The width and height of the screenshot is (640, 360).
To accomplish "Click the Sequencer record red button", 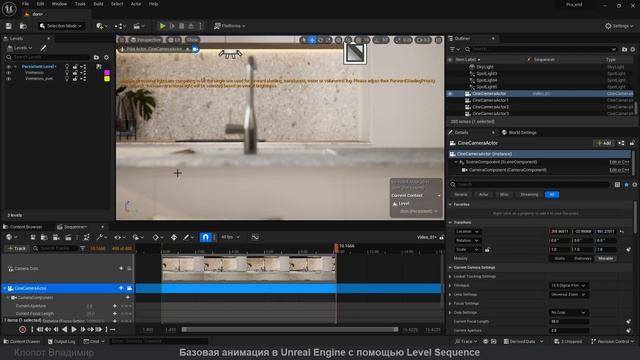I will click(x=22, y=329).
